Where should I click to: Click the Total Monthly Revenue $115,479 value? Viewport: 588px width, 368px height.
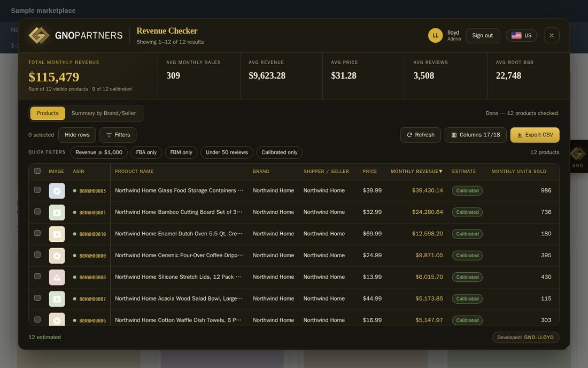(54, 77)
